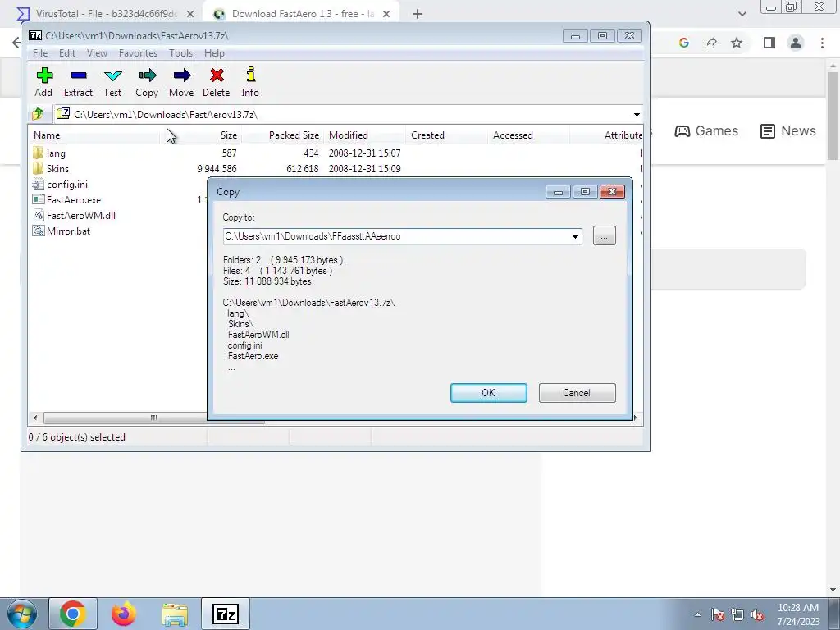Sort by Packed Size column header
Viewport: 840px width, 630px height.
[282, 135]
